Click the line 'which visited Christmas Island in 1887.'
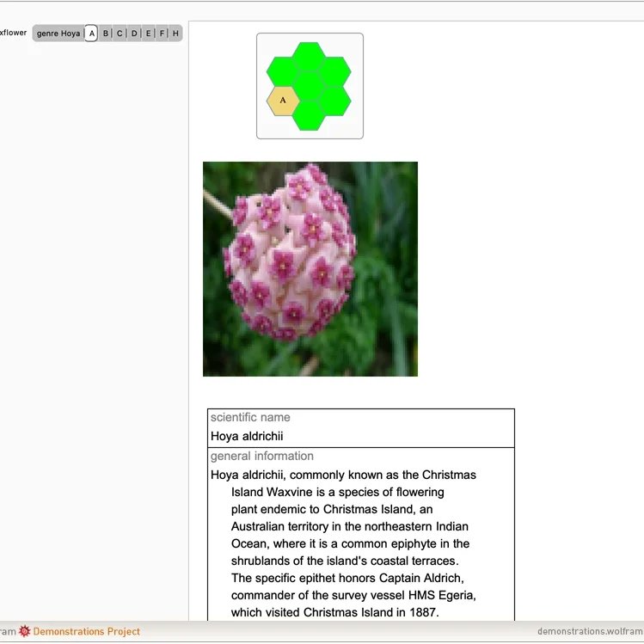644x644 pixels. pos(335,612)
